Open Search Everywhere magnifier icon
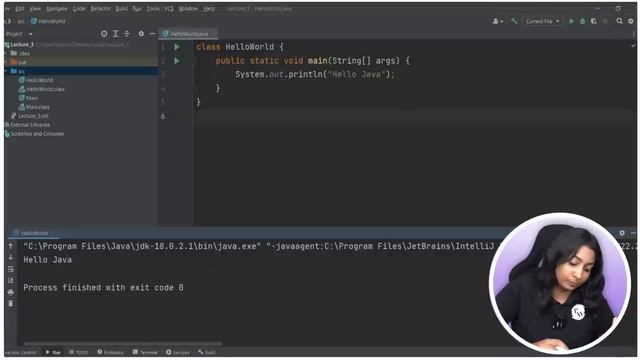 [x=620, y=21]
